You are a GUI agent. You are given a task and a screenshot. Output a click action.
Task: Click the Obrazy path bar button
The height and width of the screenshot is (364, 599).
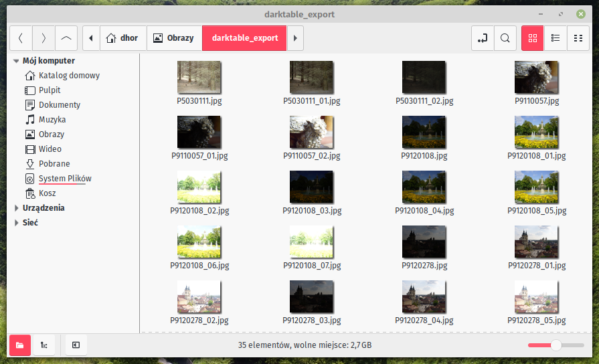pos(174,38)
